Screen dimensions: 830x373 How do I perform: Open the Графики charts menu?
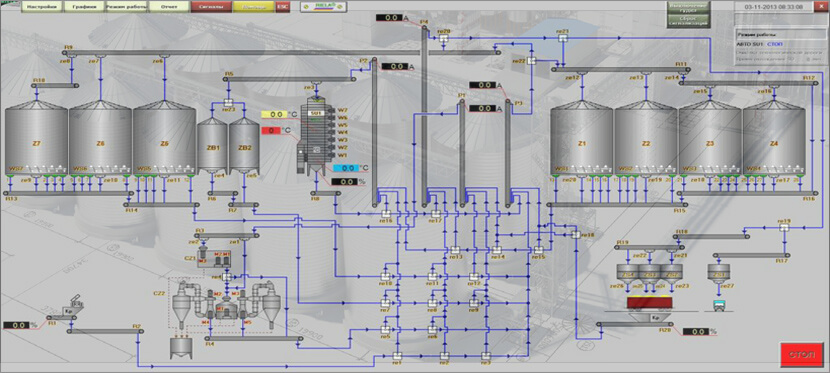(x=83, y=7)
